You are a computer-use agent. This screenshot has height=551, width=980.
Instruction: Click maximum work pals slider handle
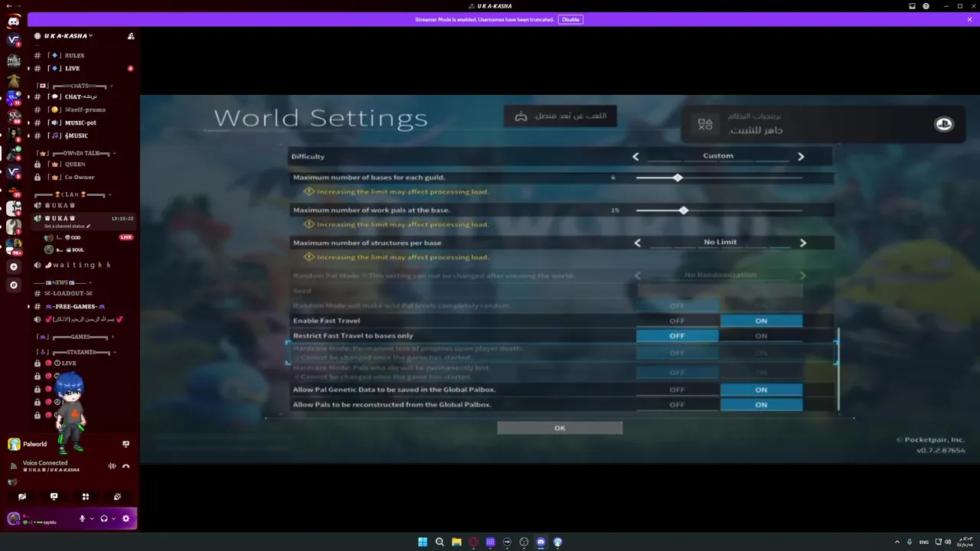[684, 210]
